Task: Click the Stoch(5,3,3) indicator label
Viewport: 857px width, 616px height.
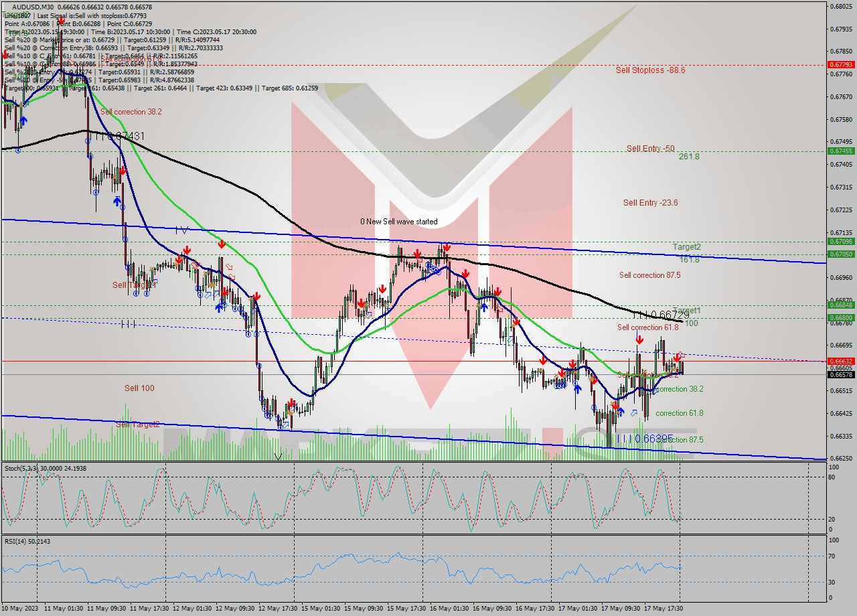Action: point(46,468)
